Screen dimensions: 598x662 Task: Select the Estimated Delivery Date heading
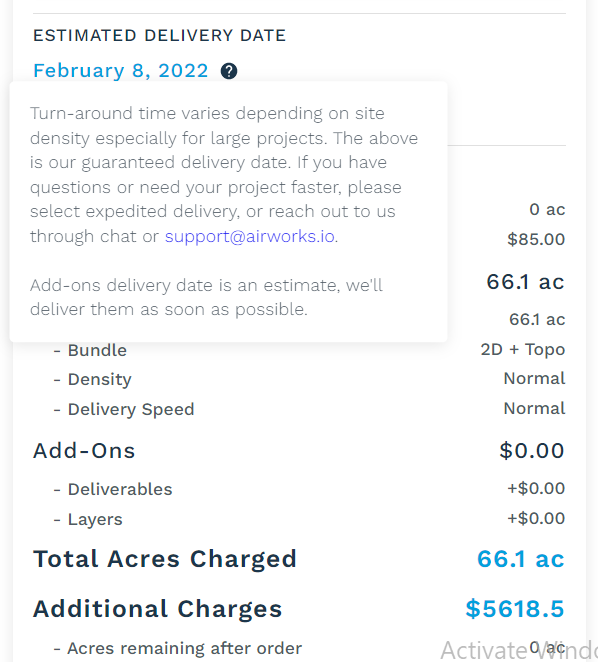pyautogui.click(x=160, y=35)
